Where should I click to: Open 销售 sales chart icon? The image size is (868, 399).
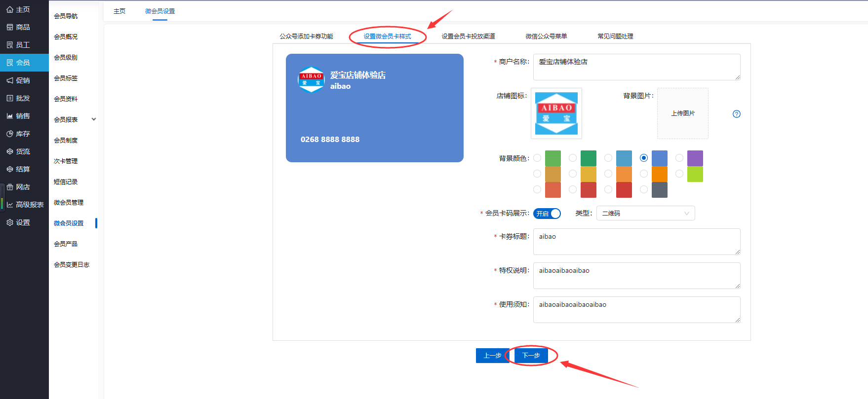10,116
